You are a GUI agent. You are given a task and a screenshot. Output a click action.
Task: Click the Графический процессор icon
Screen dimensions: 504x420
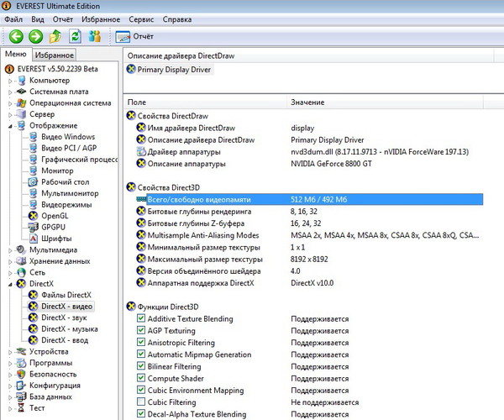tap(33, 160)
